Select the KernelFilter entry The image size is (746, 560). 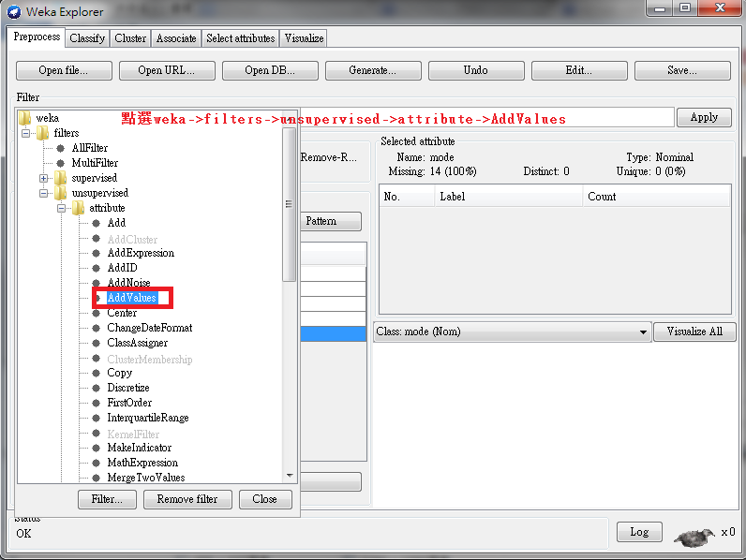coord(133,434)
